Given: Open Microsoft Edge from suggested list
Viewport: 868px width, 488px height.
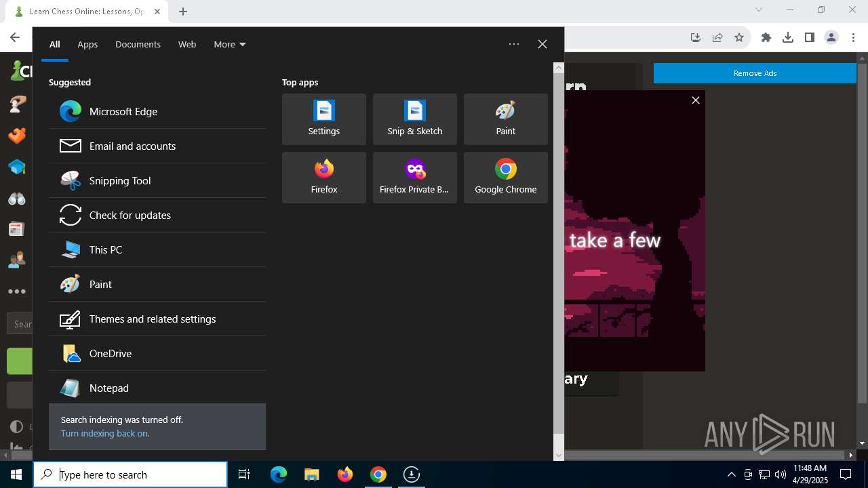Looking at the screenshot, I should pyautogui.click(x=157, y=111).
